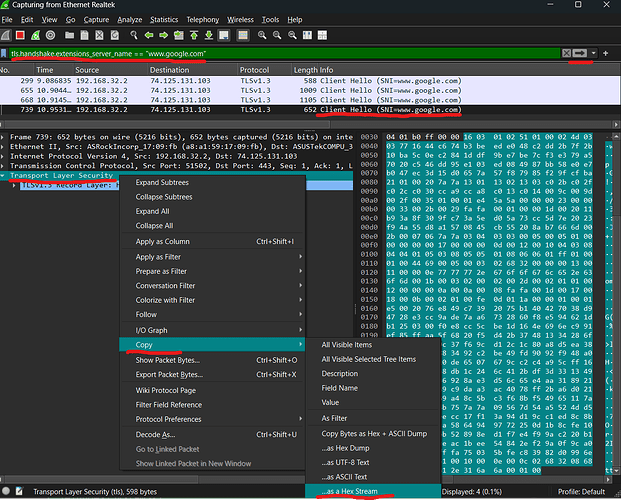Expand the Ethernet II tree node
Screen dimensions: 621x500
pyautogui.click(x=3, y=147)
